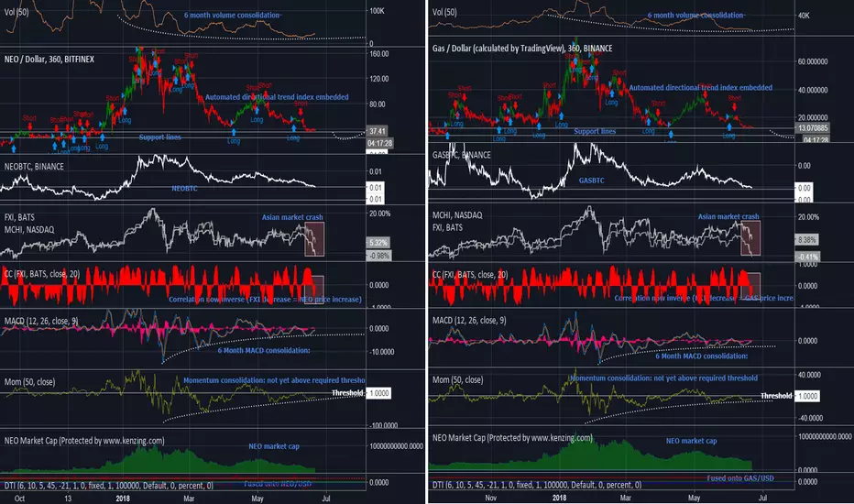Select the Momentum consolidation note in the NEO chart
The image size is (854, 504).
[274, 380]
